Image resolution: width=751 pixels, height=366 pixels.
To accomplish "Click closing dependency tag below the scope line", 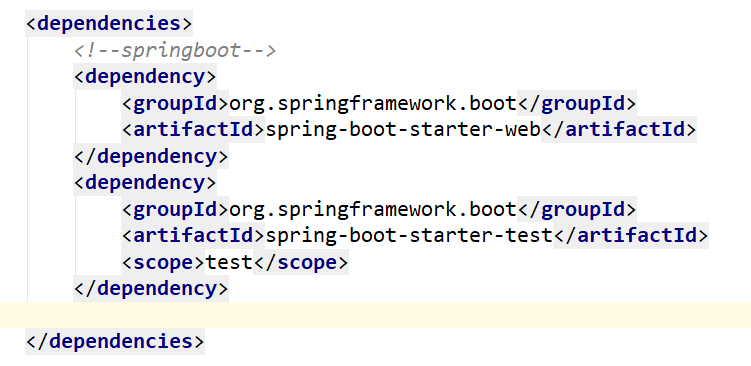I will 151,288.
